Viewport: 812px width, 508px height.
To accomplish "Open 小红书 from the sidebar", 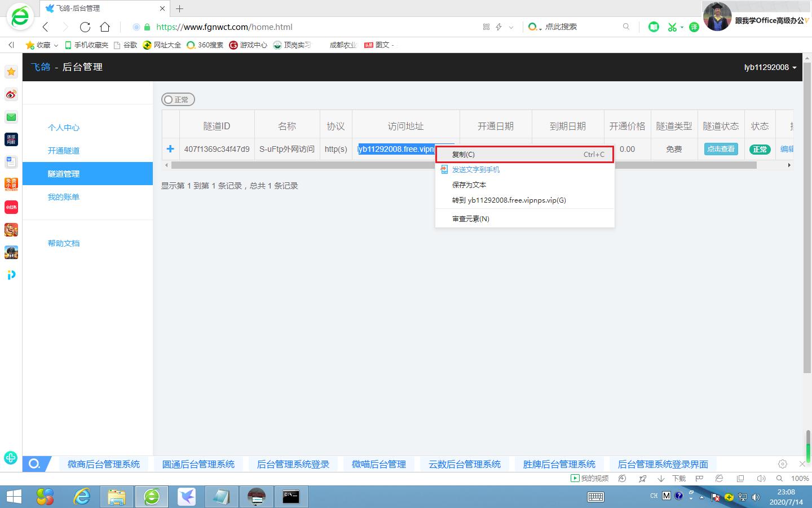I will (x=11, y=207).
